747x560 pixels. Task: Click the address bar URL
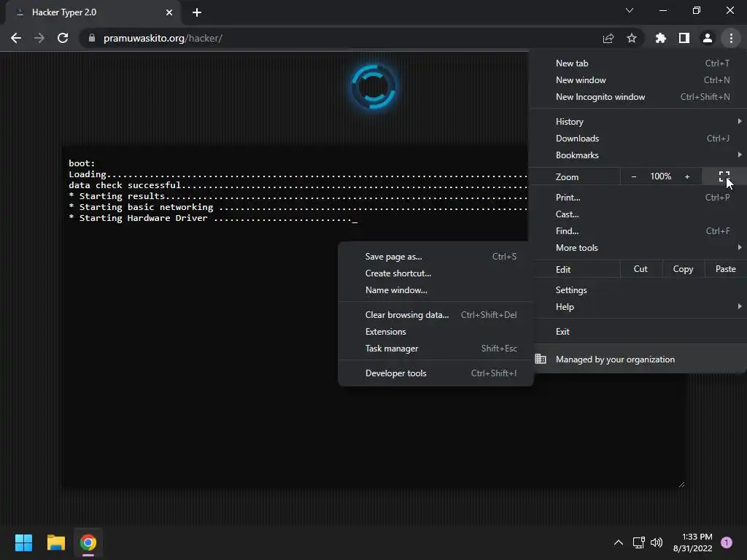163,38
